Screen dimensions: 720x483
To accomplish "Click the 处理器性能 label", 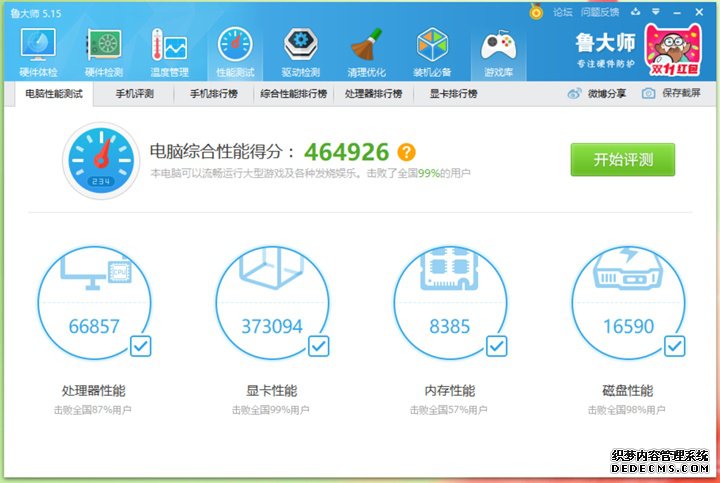I will pyautogui.click(x=93, y=391).
